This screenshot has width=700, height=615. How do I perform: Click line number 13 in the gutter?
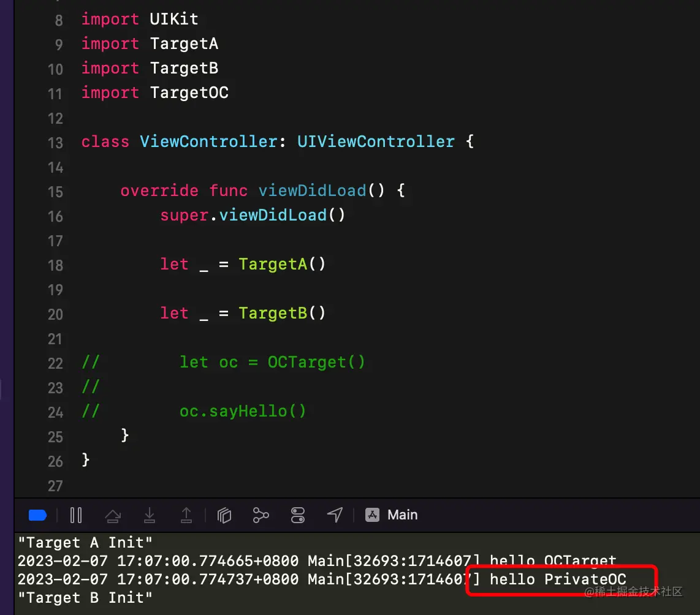[55, 143]
